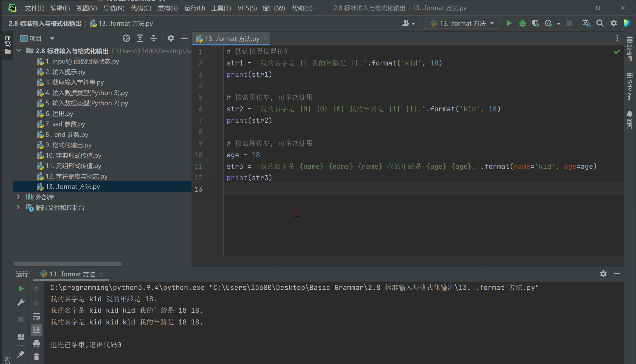Toggle scroll-to-end in the run console
Screen dimensions: 636x364
[37, 330]
